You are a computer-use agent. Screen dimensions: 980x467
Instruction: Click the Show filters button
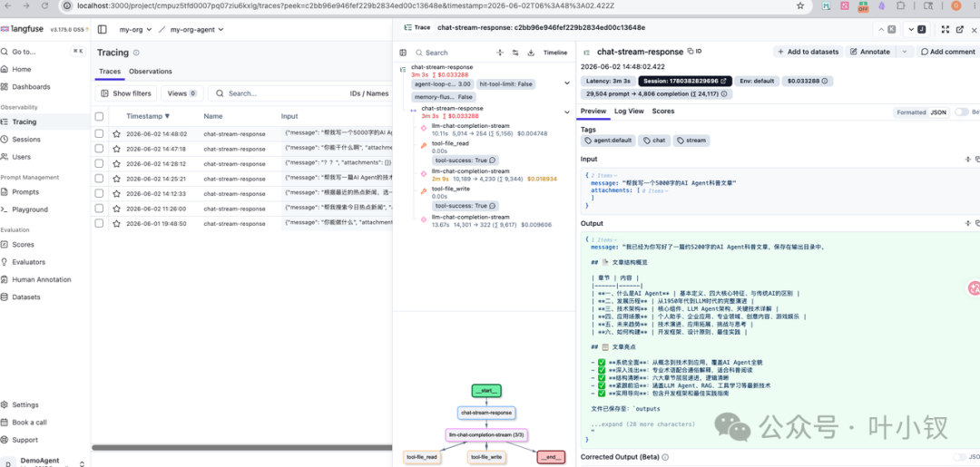[125, 93]
